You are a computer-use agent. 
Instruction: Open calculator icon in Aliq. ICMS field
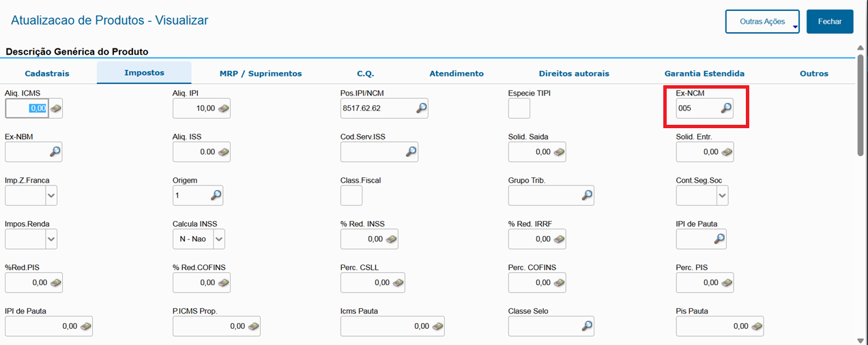point(55,108)
